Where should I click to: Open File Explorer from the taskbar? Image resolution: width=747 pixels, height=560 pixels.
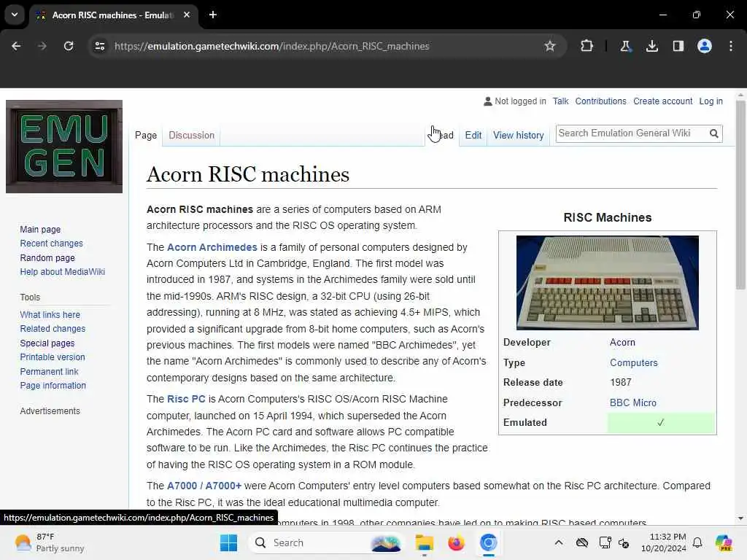[x=424, y=542]
